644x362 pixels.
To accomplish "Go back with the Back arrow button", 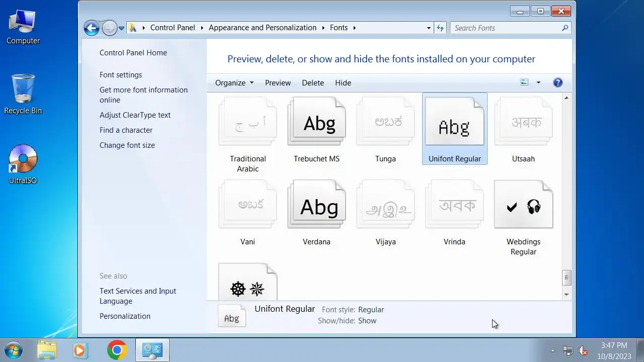I will tap(92, 28).
